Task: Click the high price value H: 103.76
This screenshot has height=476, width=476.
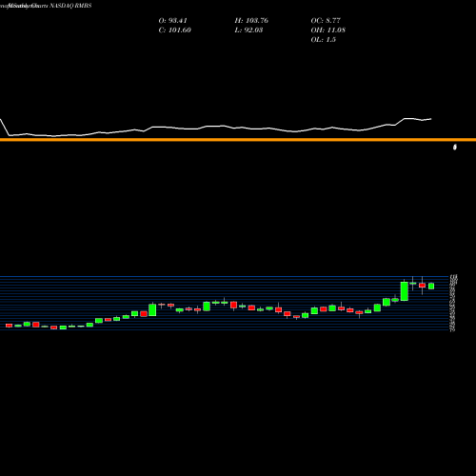Action: [x=251, y=21]
